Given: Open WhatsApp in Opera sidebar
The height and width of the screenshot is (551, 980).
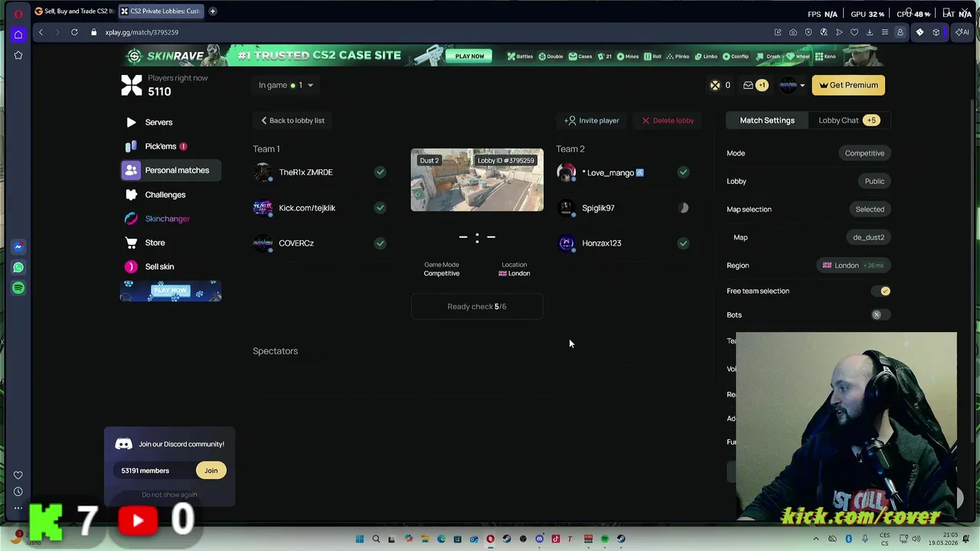Looking at the screenshot, I should [x=18, y=267].
